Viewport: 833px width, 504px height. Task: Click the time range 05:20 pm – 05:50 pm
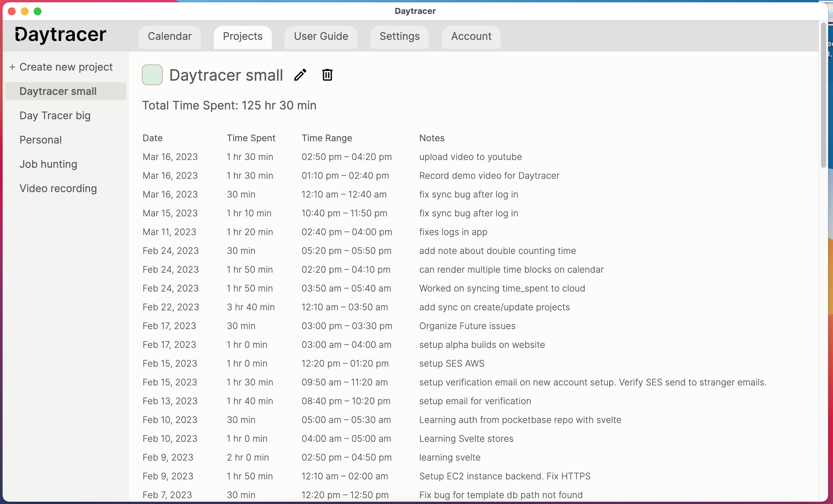346,251
